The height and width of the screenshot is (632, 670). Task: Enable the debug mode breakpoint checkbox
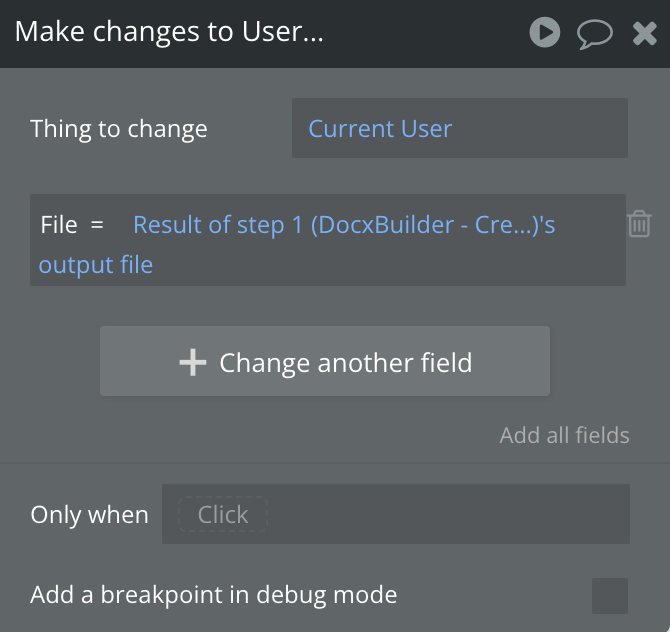coord(609,595)
